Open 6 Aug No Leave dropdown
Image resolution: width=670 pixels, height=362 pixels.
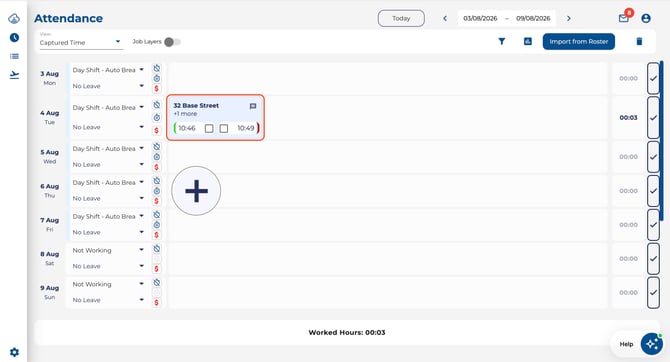(108, 198)
